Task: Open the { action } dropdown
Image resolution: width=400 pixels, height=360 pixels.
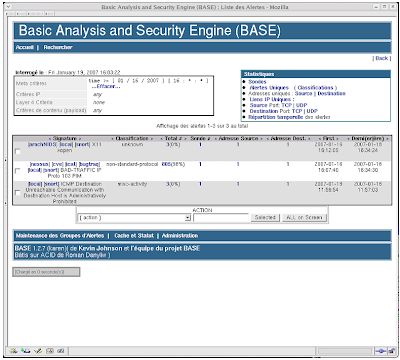Action: (134, 218)
